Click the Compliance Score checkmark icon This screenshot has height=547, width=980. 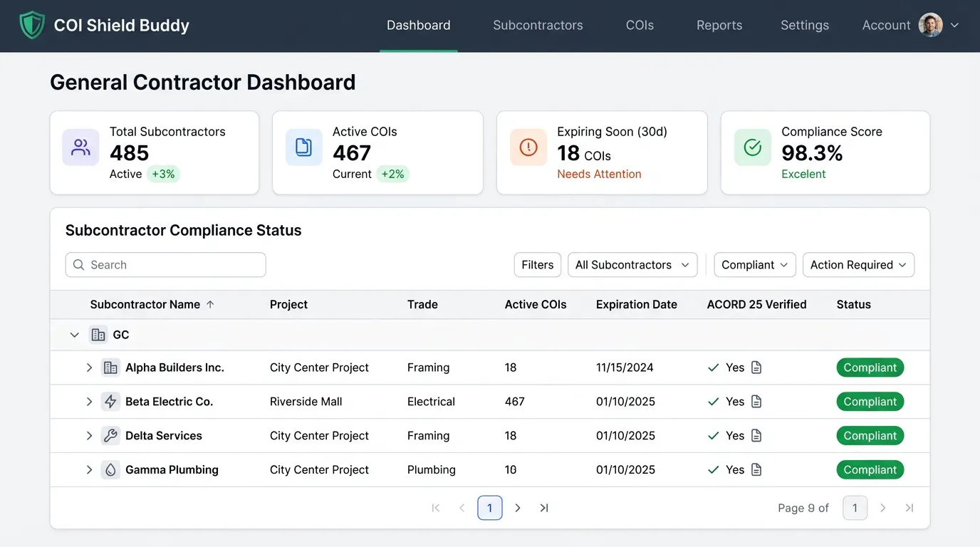tap(753, 147)
